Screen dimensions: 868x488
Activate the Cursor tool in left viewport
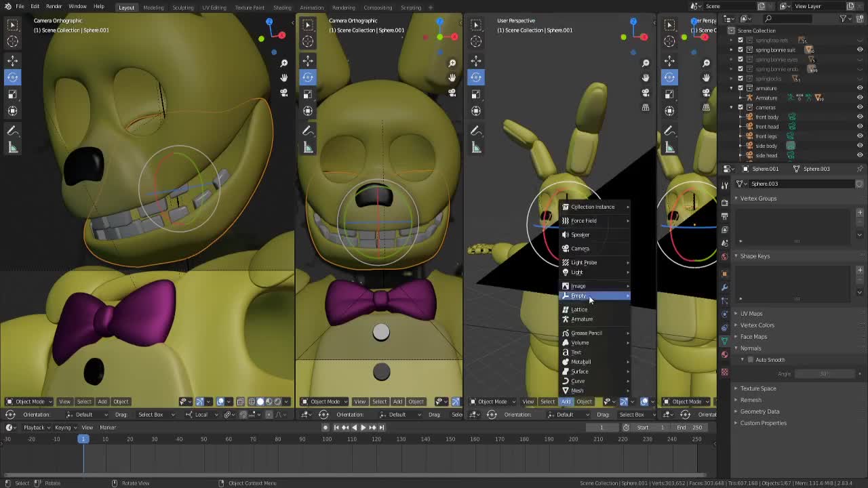click(x=12, y=41)
